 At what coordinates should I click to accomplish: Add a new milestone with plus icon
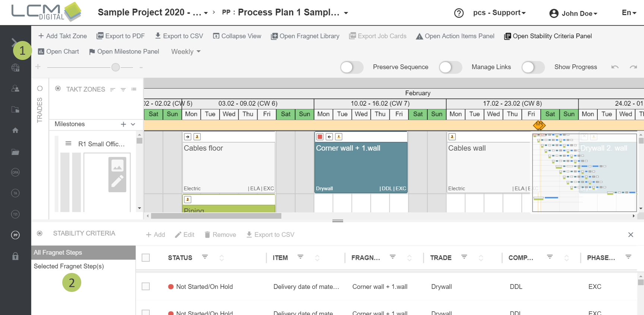click(123, 124)
